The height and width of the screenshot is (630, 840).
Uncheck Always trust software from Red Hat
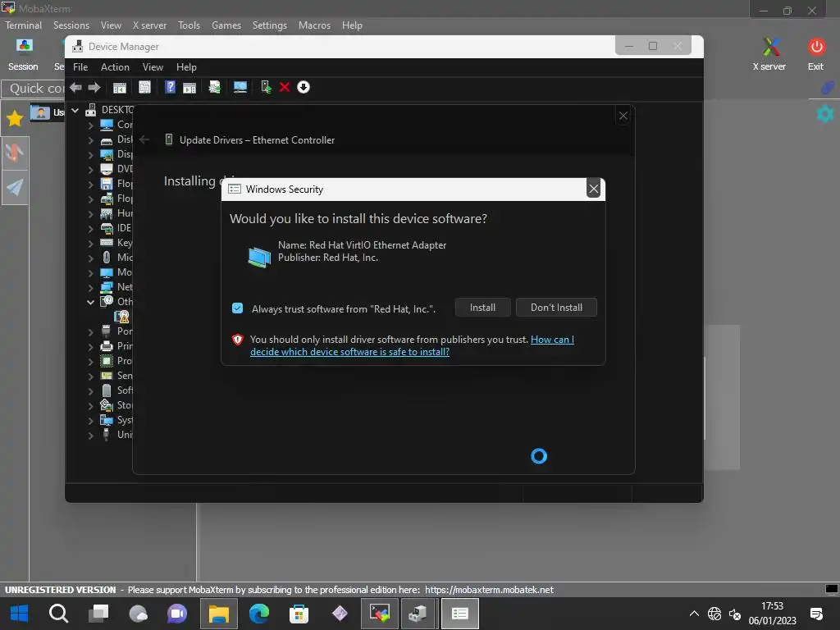pos(237,308)
